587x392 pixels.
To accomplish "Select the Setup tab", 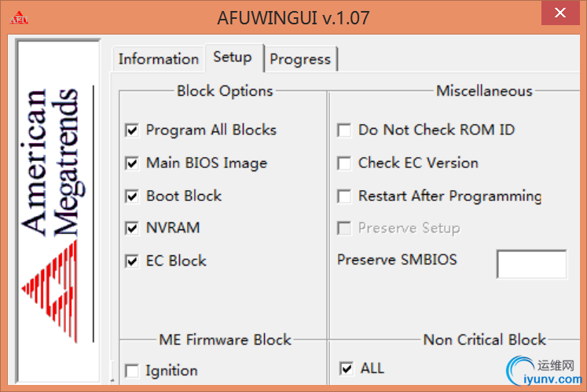I will click(232, 57).
